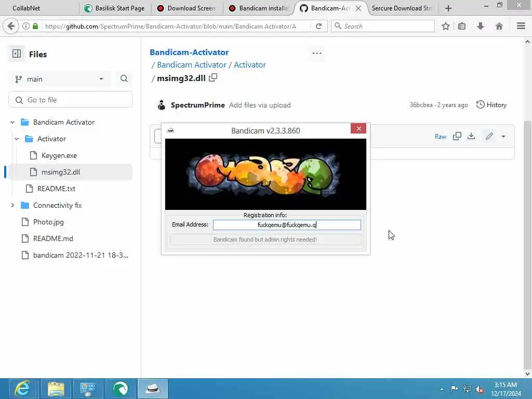View file History
Image resolution: width=532 pixels, height=399 pixels.
491,105
